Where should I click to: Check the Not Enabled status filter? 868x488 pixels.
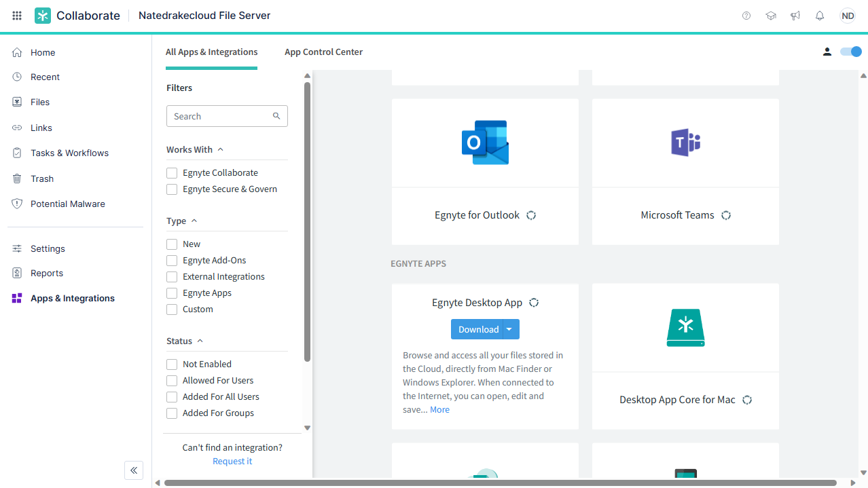coord(172,364)
